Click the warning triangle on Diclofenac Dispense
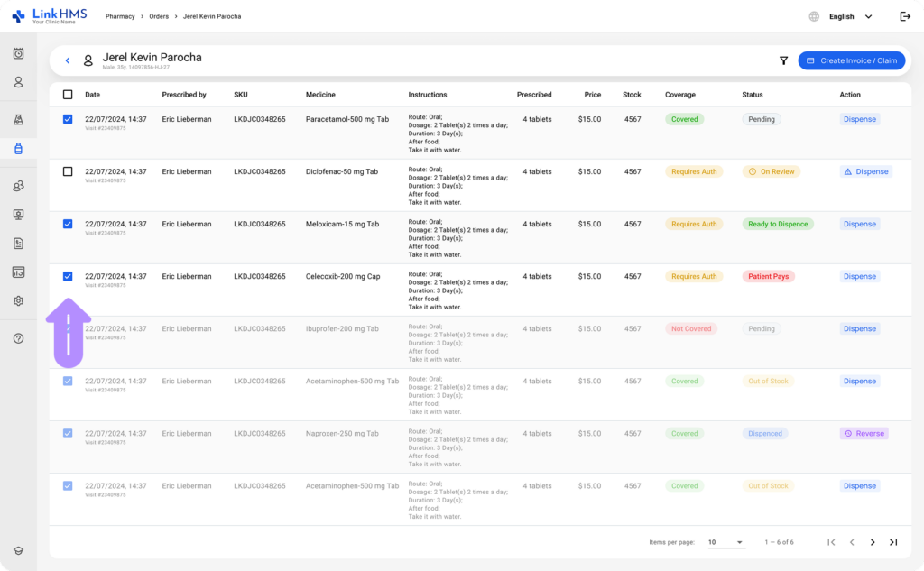The height and width of the screenshot is (571, 924). [x=848, y=171]
